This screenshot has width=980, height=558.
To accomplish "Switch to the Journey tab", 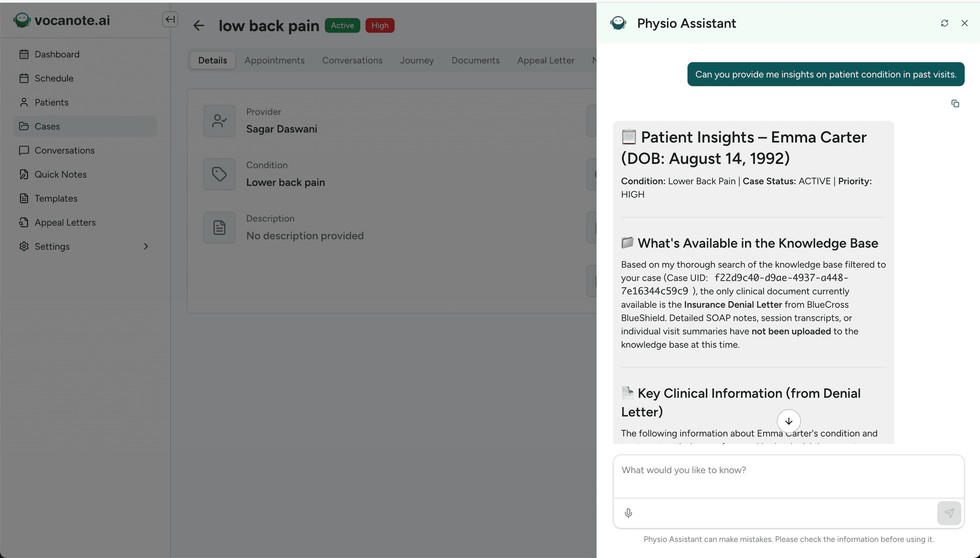I will pyautogui.click(x=416, y=60).
